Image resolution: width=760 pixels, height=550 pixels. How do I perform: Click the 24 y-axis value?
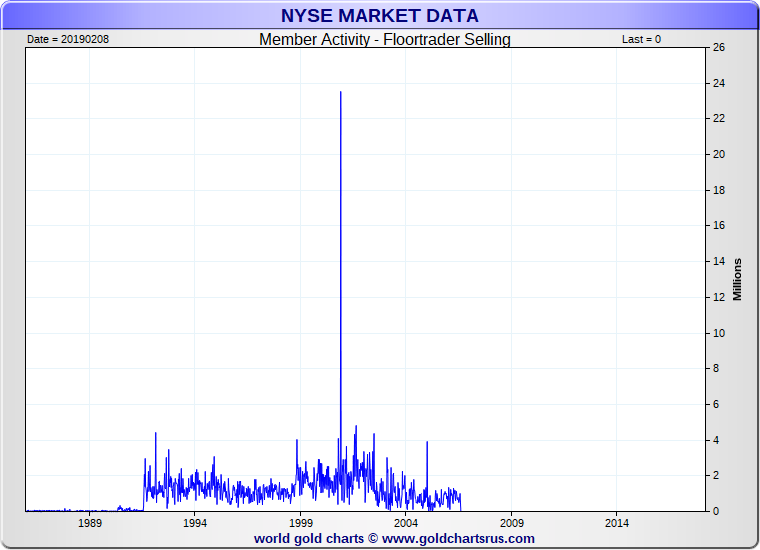719,83
